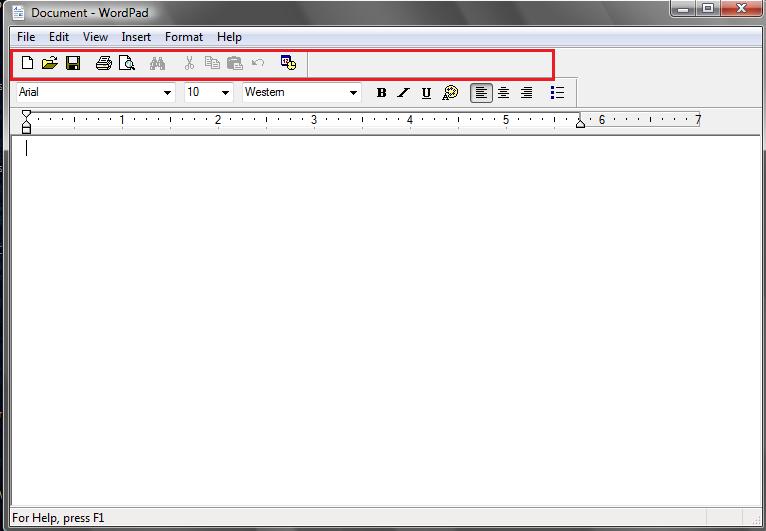Click the Bullets list icon

[x=557, y=93]
